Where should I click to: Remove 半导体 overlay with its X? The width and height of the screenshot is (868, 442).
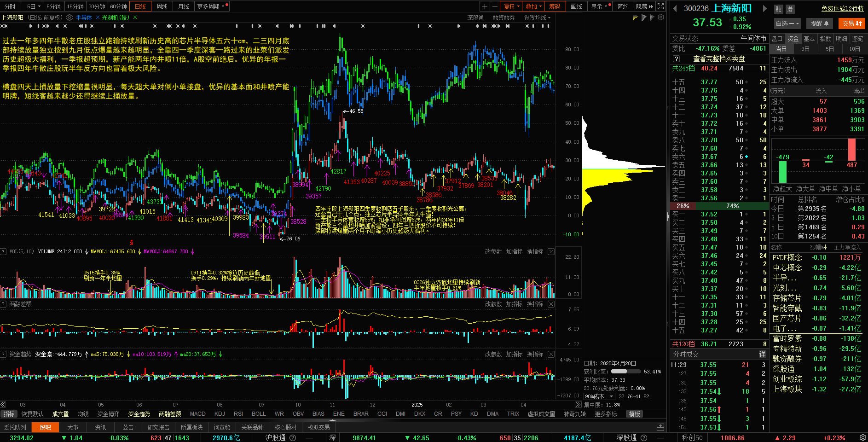[98, 17]
